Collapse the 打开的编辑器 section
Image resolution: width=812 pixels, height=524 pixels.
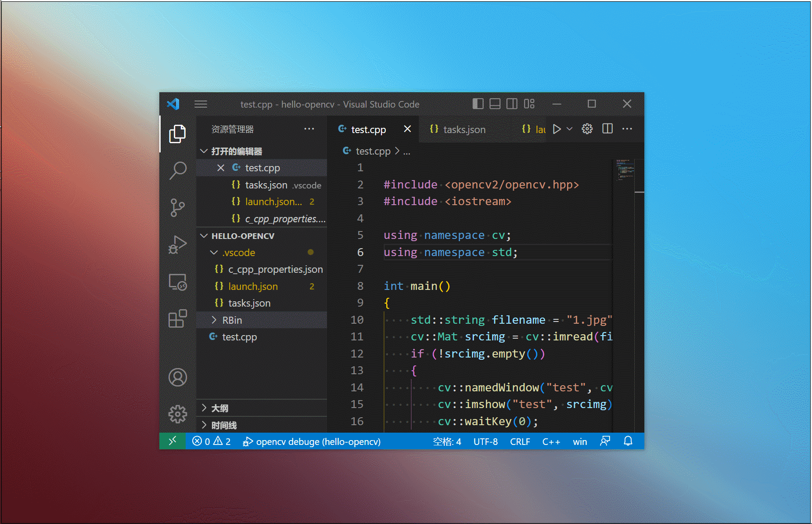tap(204, 151)
